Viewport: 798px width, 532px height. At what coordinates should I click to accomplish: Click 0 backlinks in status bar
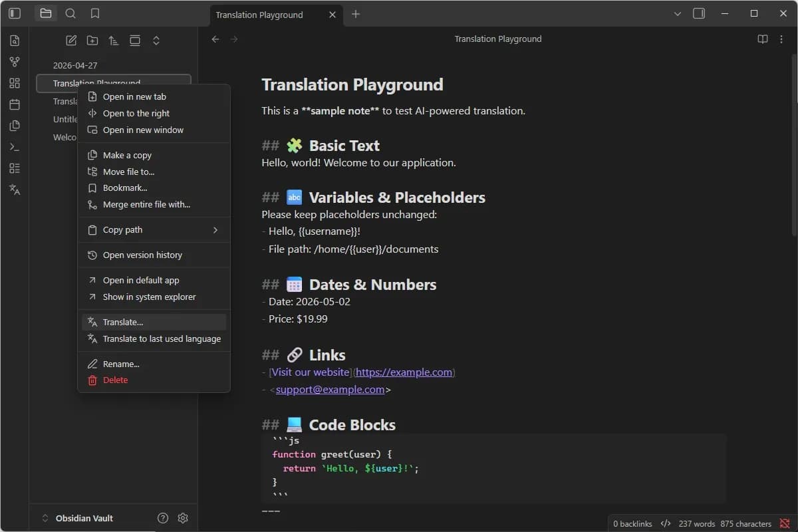(x=632, y=524)
